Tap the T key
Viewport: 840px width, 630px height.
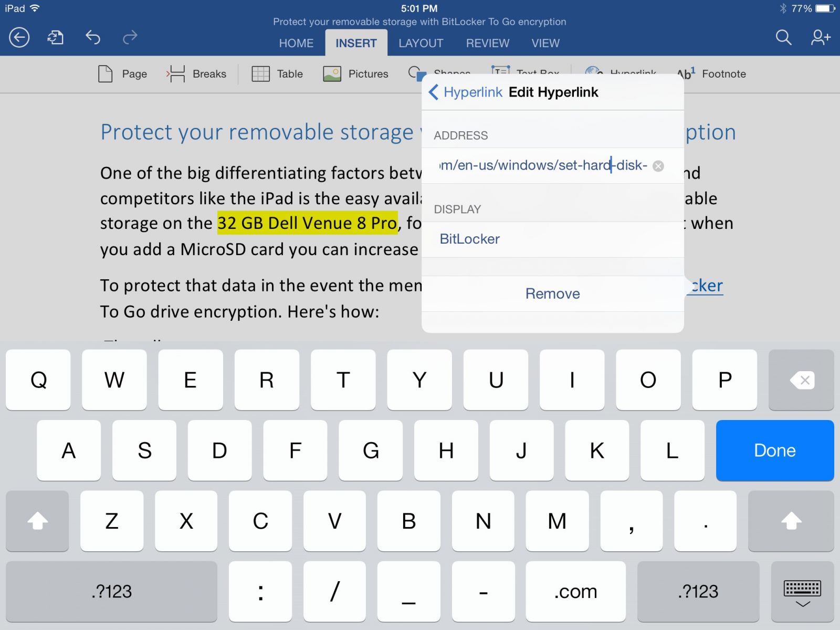click(343, 380)
